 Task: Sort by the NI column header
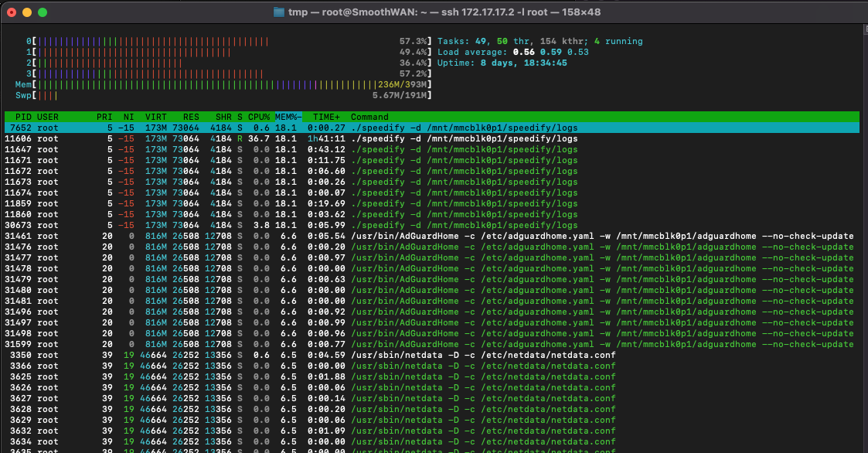point(128,117)
